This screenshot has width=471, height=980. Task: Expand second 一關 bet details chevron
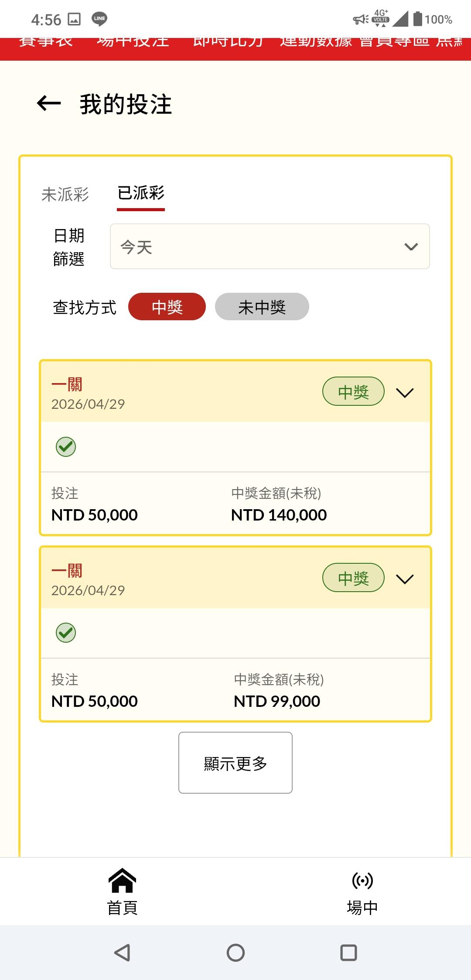click(405, 579)
